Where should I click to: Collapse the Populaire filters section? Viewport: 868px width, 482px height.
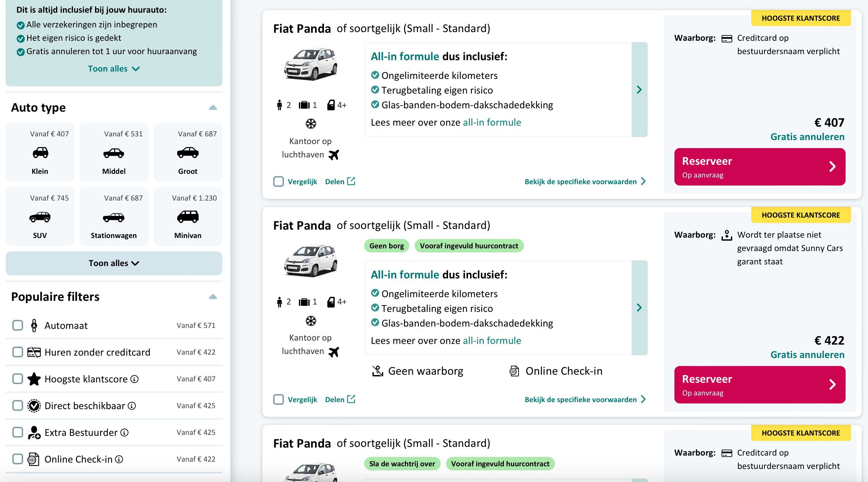click(x=213, y=297)
